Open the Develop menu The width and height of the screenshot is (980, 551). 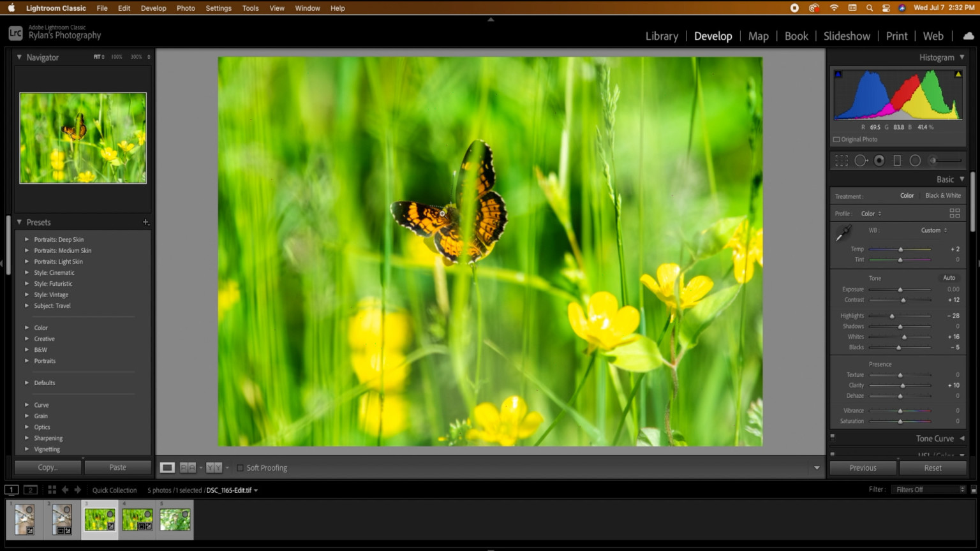(153, 8)
